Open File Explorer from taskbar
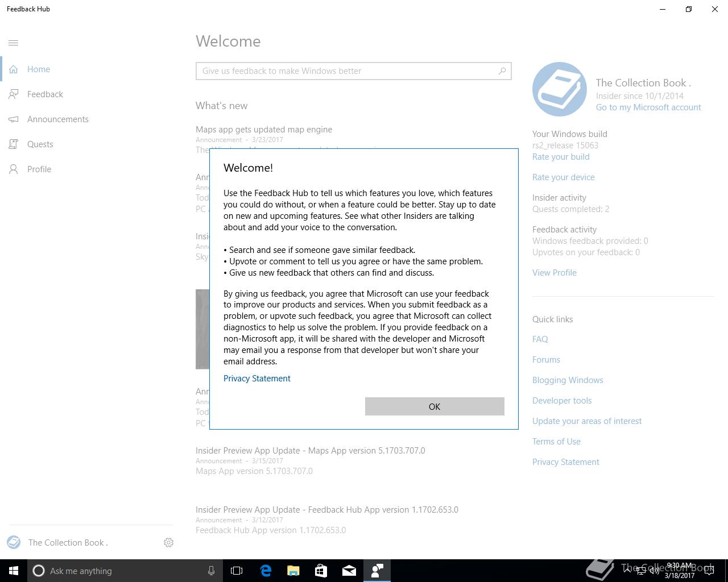The width and height of the screenshot is (728, 582). tap(293, 571)
